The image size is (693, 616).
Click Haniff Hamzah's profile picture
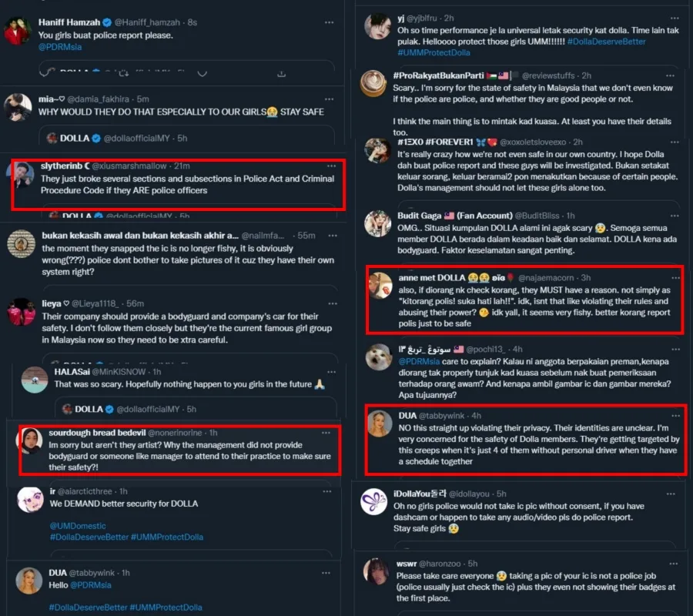click(x=17, y=31)
